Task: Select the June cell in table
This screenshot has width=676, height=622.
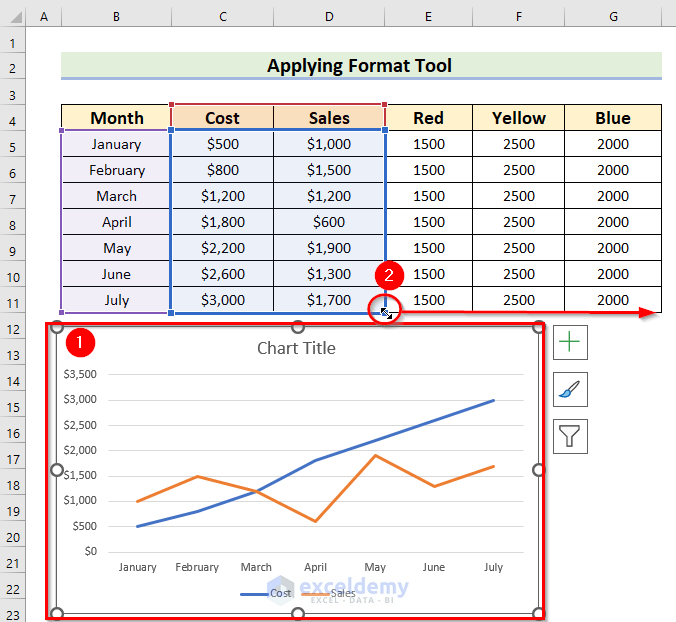Action: click(x=116, y=274)
